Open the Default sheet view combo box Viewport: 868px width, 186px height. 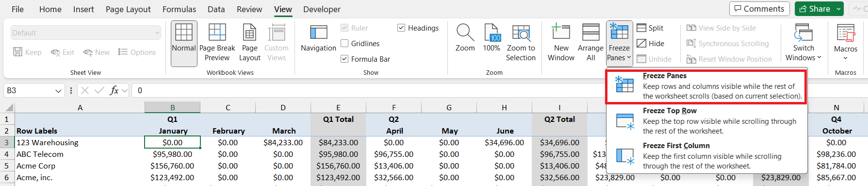[x=86, y=33]
